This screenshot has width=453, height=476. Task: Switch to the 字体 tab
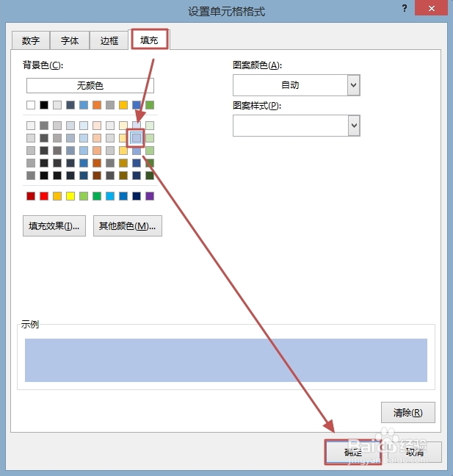click(70, 40)
